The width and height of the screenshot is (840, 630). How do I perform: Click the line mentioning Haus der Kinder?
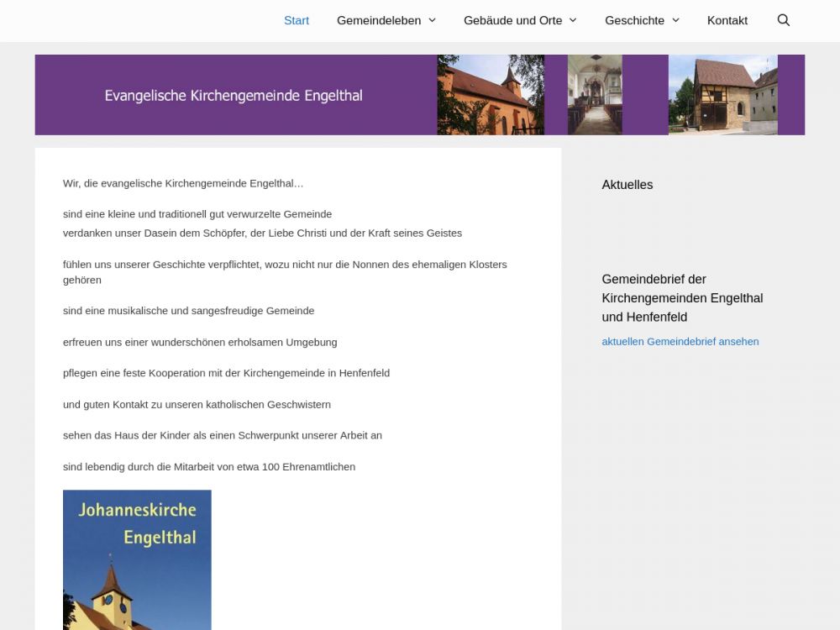(x=222, y=435)
